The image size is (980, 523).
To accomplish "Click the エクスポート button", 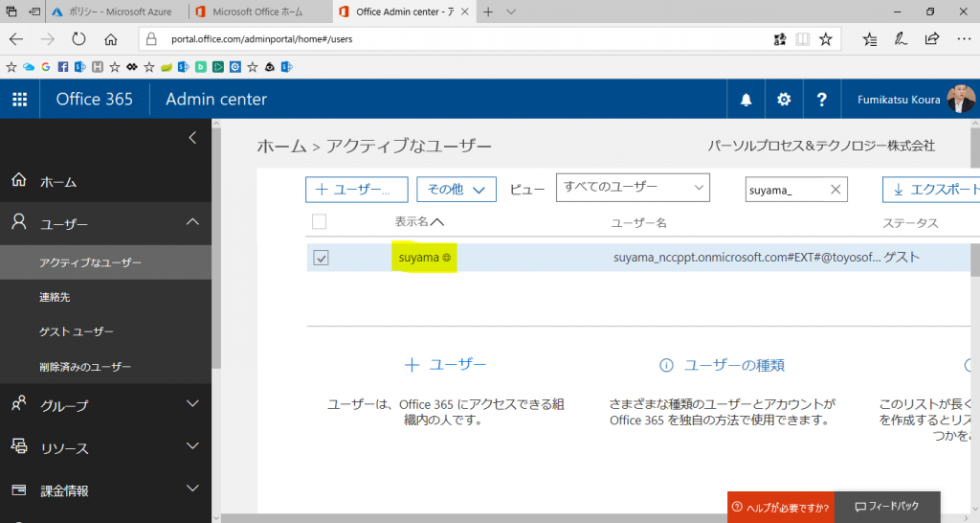I will click(x=930, y=190).
